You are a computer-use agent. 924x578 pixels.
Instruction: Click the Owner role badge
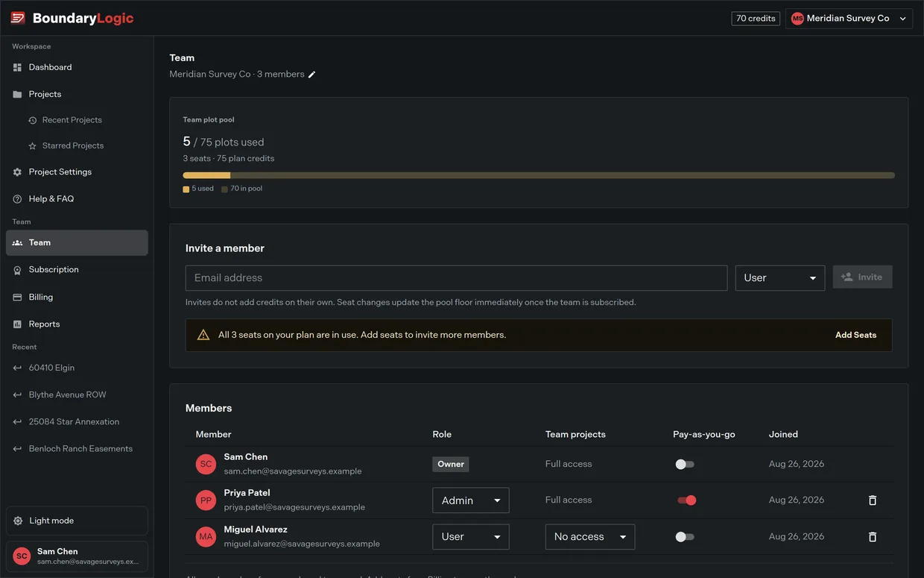(451, 465)
